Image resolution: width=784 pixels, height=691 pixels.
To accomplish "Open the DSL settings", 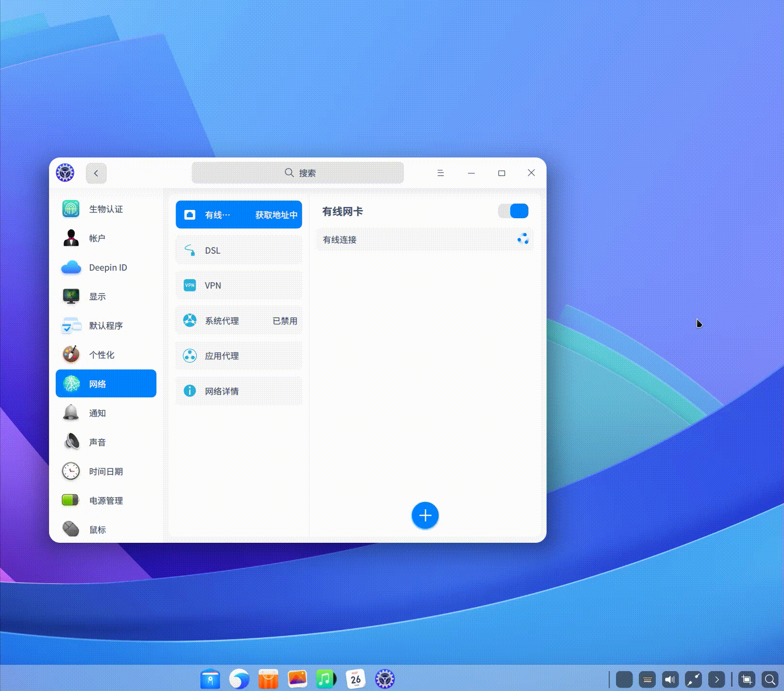I will [x=239, y=250].
